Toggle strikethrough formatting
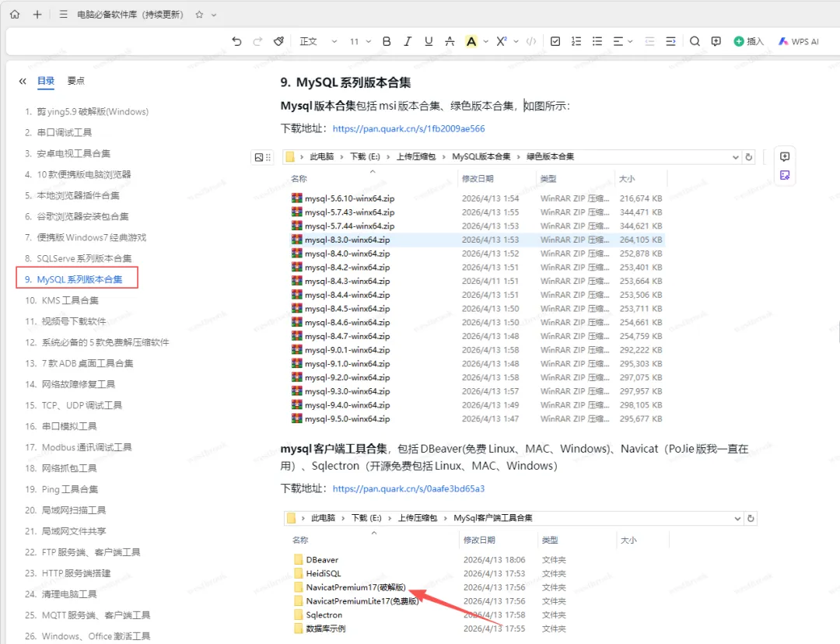The height and width of the screenshot is (644, 840). coord(450,41)
